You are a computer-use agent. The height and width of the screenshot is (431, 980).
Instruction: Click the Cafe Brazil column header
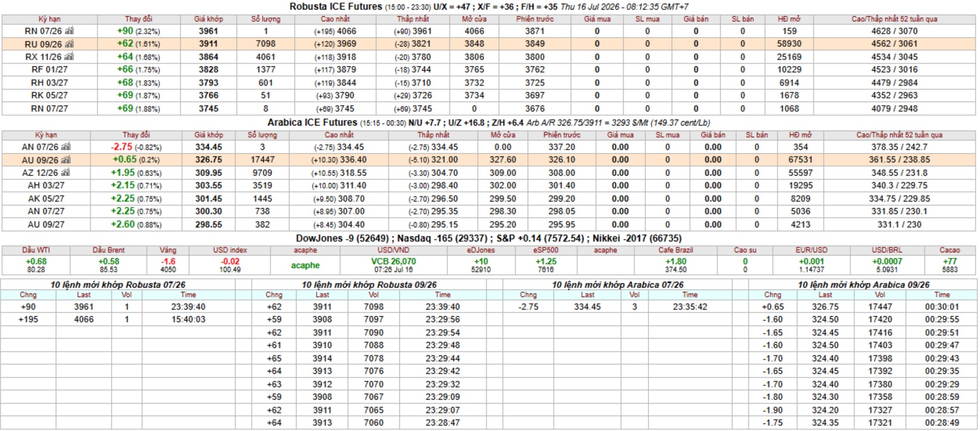point(676,250)
